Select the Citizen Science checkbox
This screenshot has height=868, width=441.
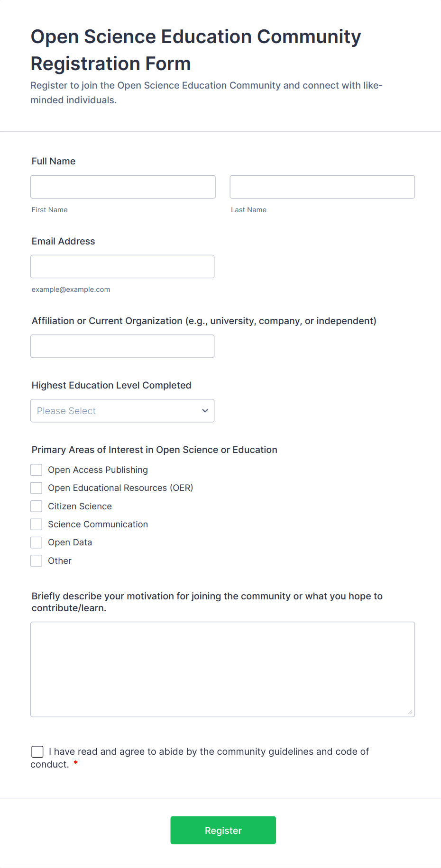(37, 506)
